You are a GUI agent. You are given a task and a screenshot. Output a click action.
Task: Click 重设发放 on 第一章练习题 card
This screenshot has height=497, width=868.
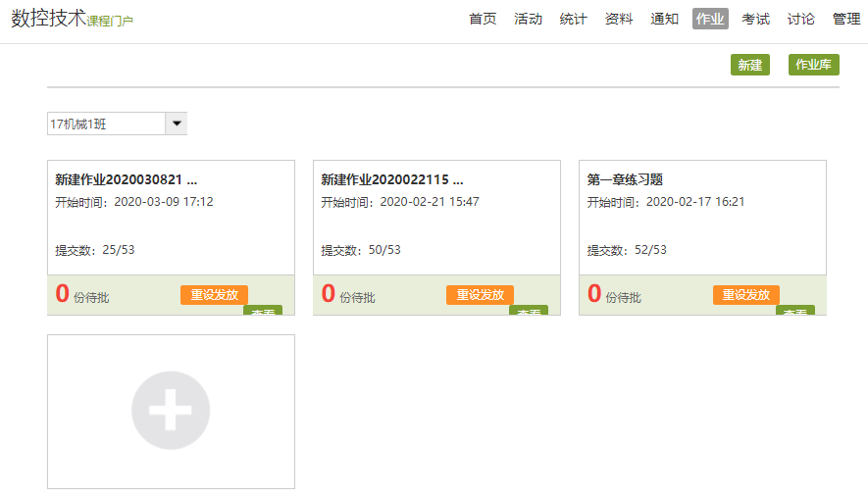coord(746,295)
